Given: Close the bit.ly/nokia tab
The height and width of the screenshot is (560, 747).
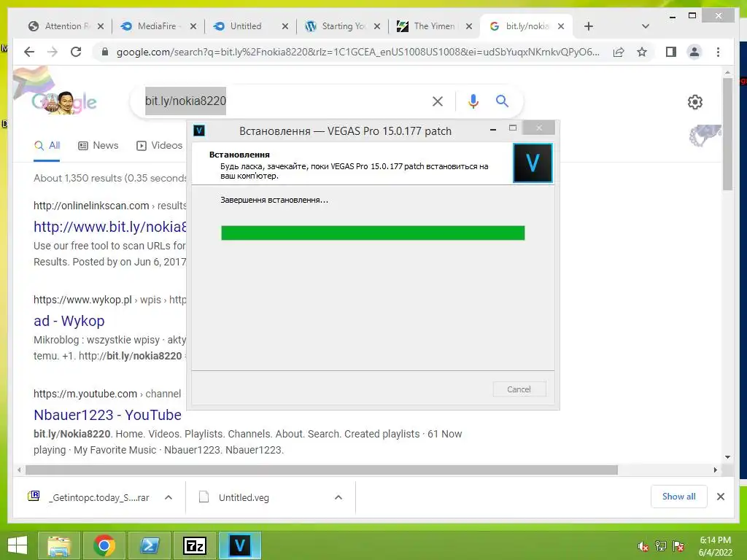Looking at the screenshot, I should [x=561, y=26].
